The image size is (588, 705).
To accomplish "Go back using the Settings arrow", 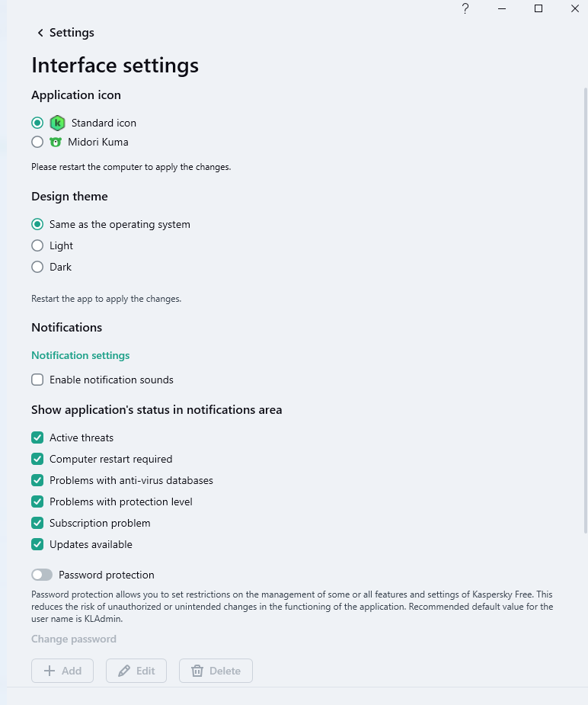I will pyautogui.click(x=40, y=33).
